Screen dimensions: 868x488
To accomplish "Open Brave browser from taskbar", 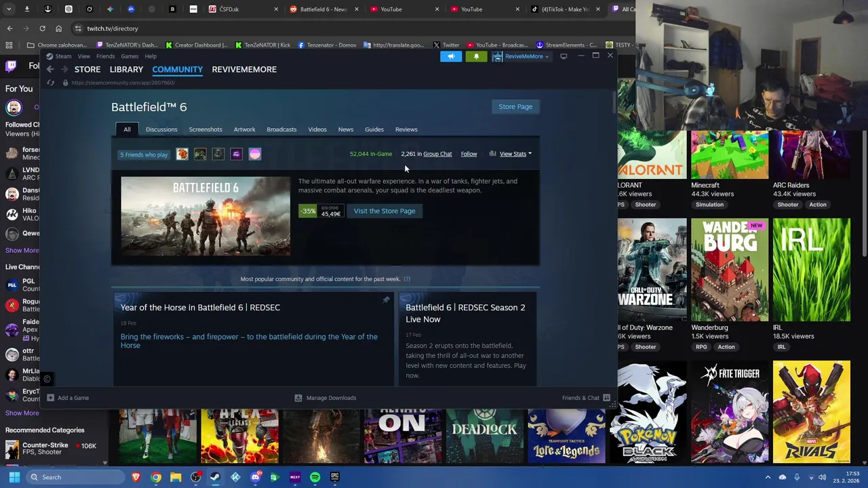I will 136,477.
